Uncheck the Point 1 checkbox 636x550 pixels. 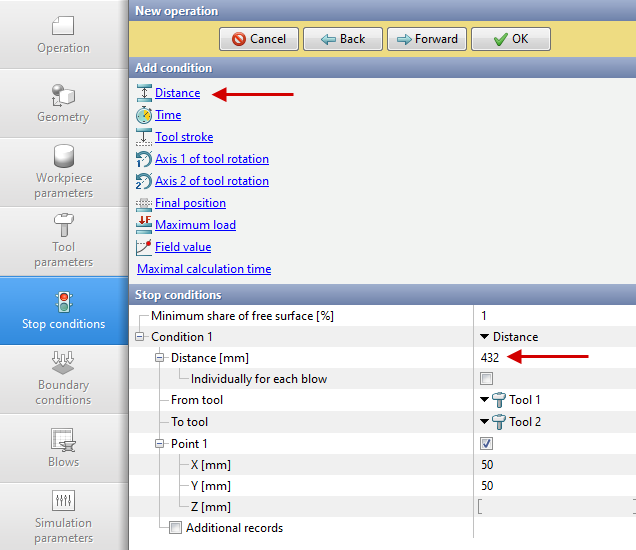coord(486,443)
